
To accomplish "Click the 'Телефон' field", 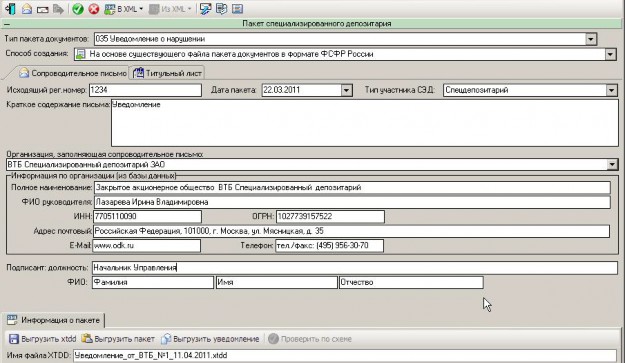I will [329, 245].
